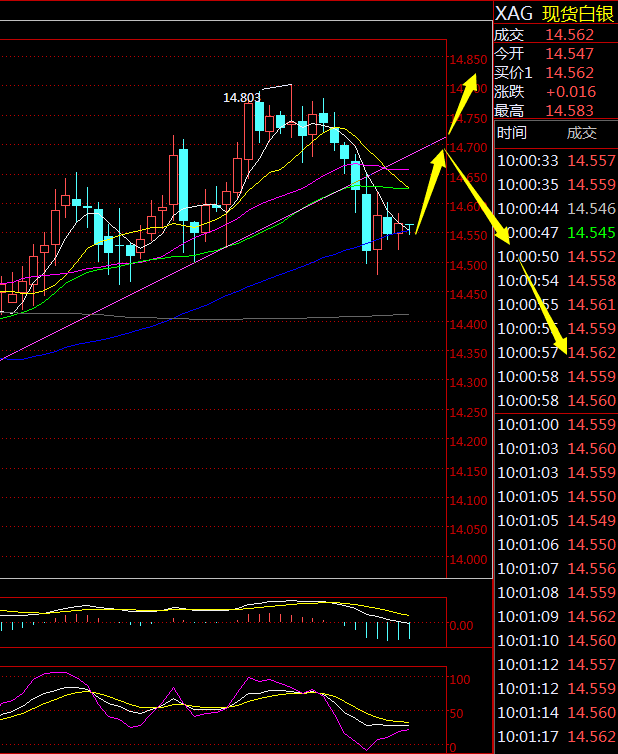
Task: Select the 10:00:58 tick priced 14.560
Action: (x=556, y=401)
